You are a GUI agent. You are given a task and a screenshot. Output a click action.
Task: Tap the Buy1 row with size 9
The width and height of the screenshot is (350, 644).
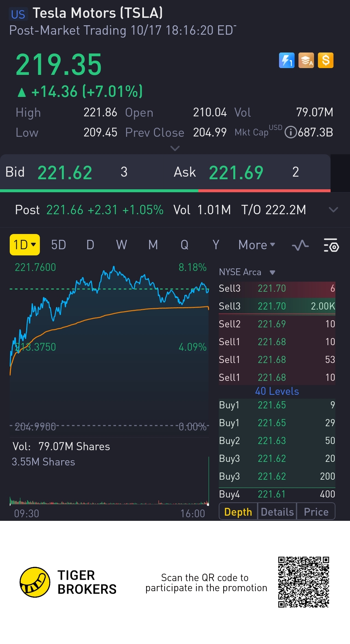pyautogui.click(x=277, y=405)
